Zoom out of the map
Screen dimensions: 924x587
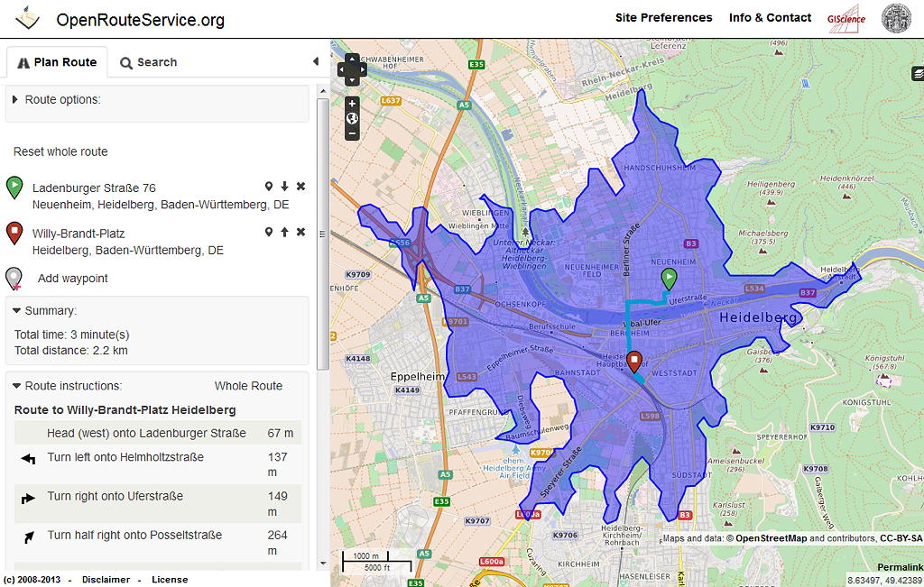[x=352, y=134]
